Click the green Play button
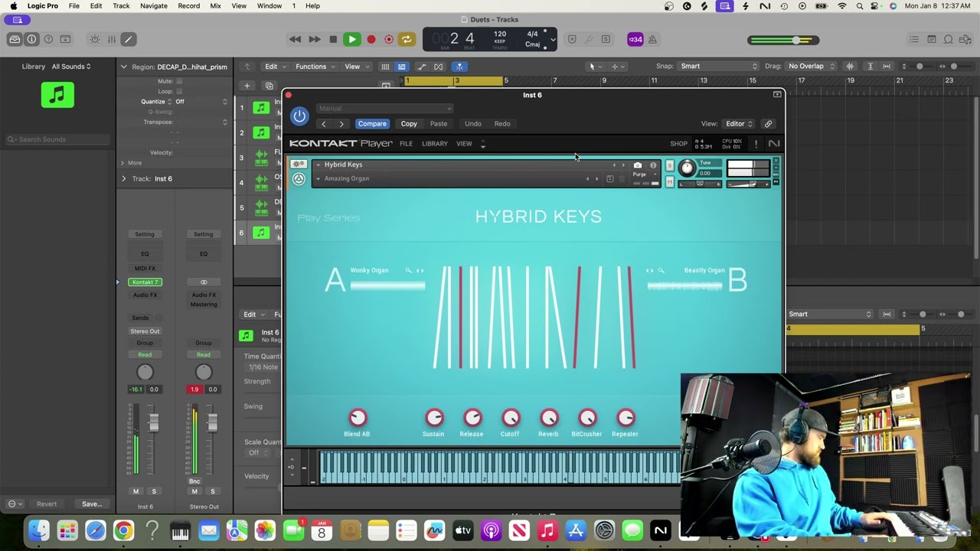This screenshot has width=980, height=551. pyautogui.click(x=352, y=39)
